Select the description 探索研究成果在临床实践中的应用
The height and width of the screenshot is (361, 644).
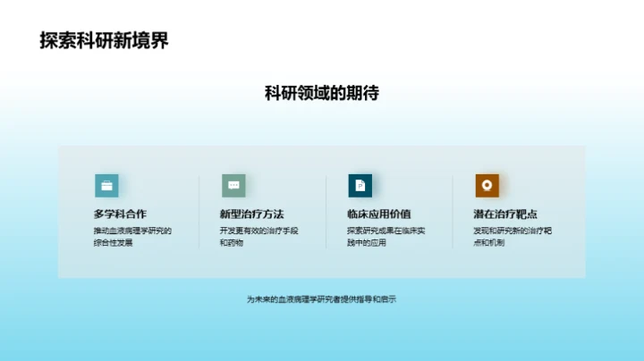tap(386, 237)
